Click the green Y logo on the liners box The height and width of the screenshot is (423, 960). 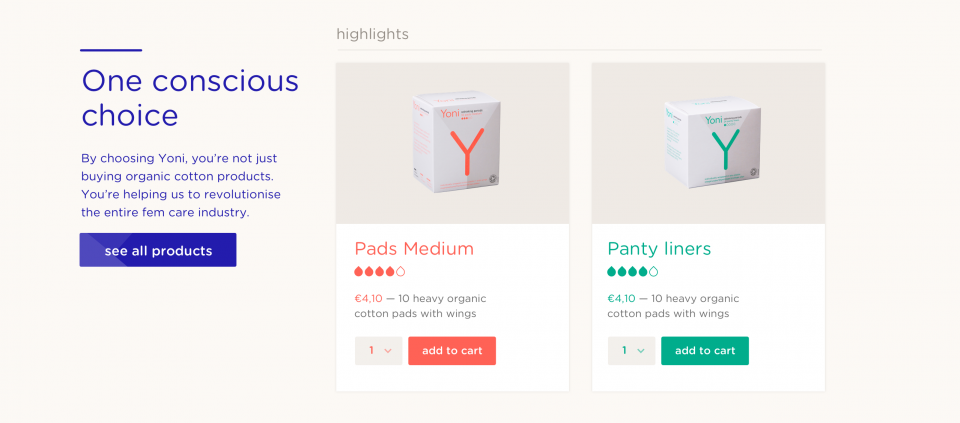pos(726,148)
